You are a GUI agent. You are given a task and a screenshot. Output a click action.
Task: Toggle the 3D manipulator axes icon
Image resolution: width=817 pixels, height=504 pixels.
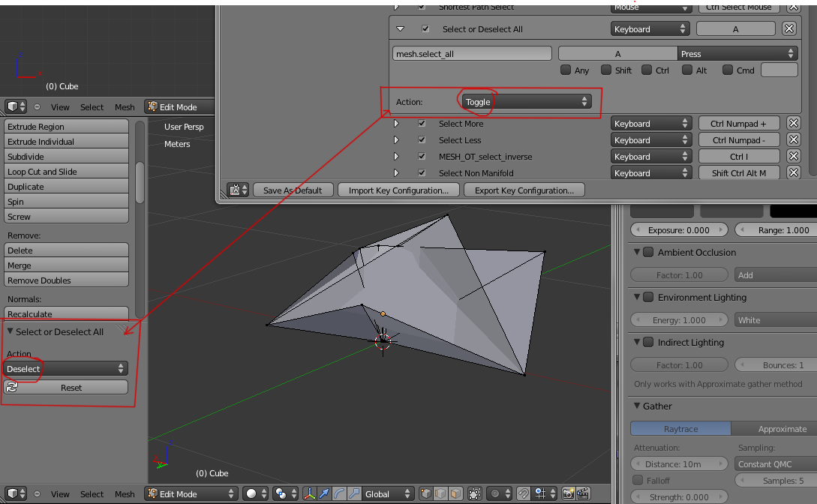[310, 493]
